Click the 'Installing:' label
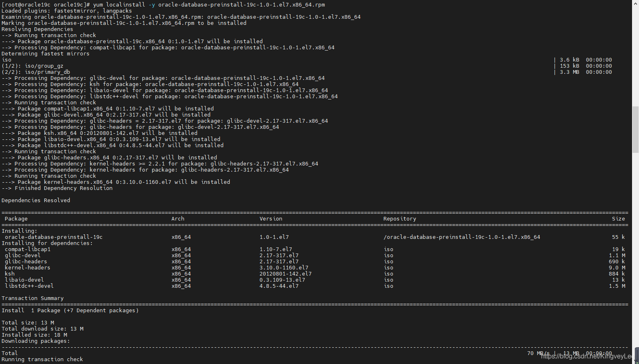 [19, 231]
